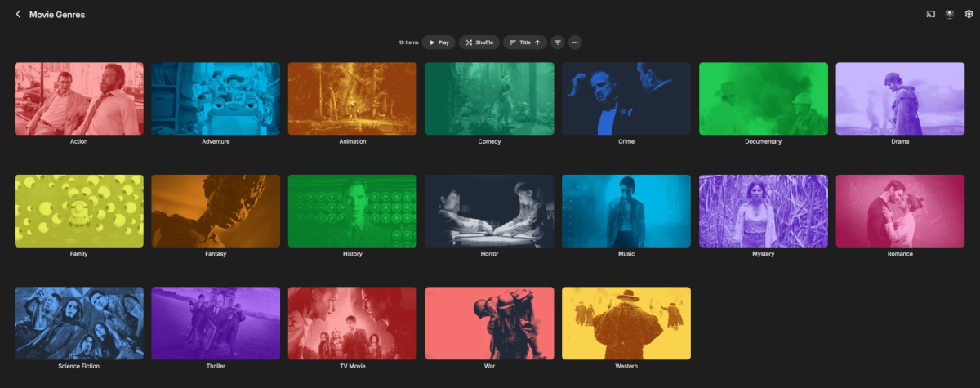Click the Play button

click(x=439, y=42)
